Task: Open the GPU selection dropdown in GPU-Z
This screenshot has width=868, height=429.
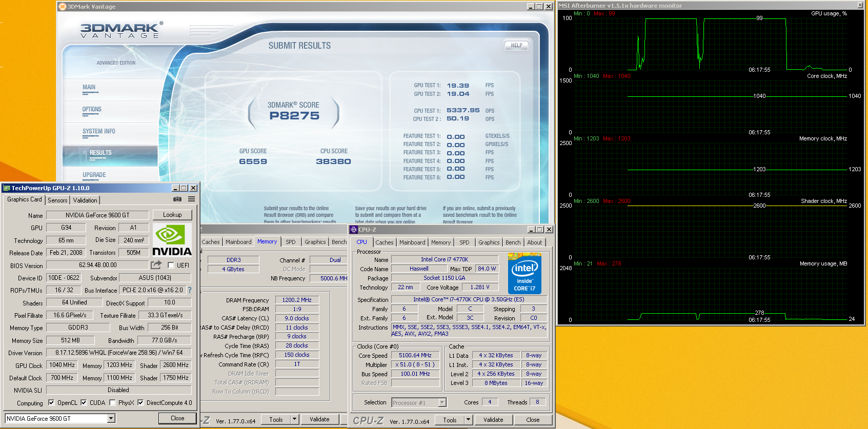Action: (111, 419)
